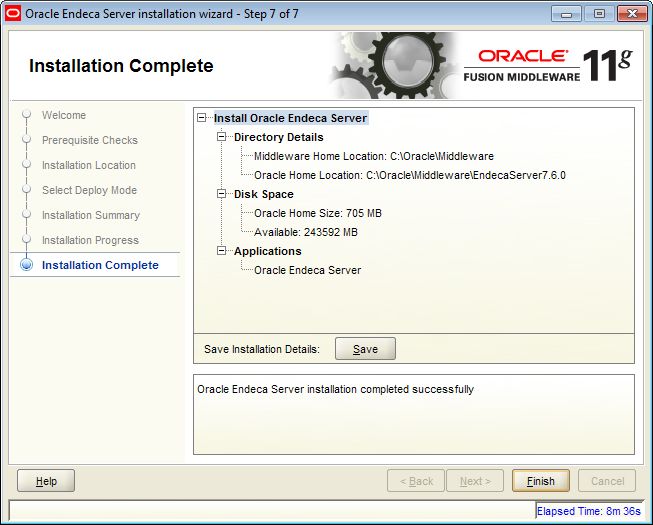Select the Oracle Endeca Server application row

click(x=307, y=270)
